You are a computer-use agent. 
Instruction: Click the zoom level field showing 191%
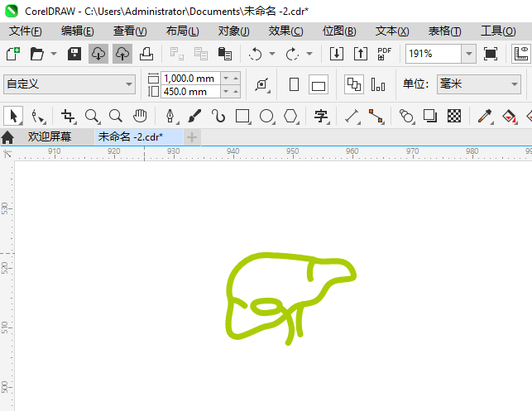(x=434, y=54)
